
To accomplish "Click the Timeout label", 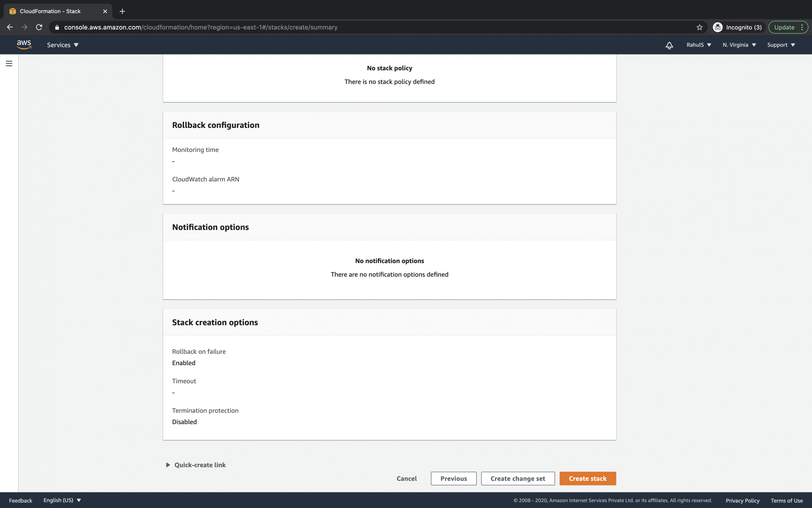I will pos(184,381).
